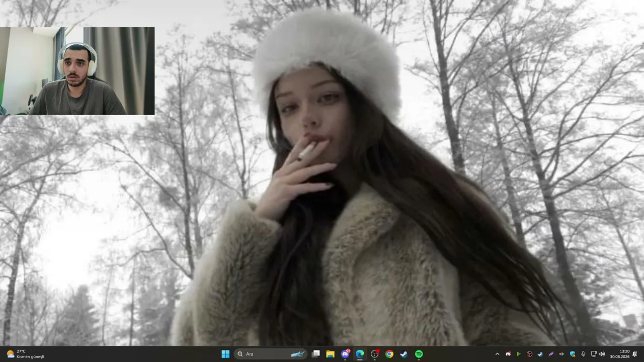The image size is (644, 362).
Task: Click the green play arrow tray icon
Action: tap(519, 354)
